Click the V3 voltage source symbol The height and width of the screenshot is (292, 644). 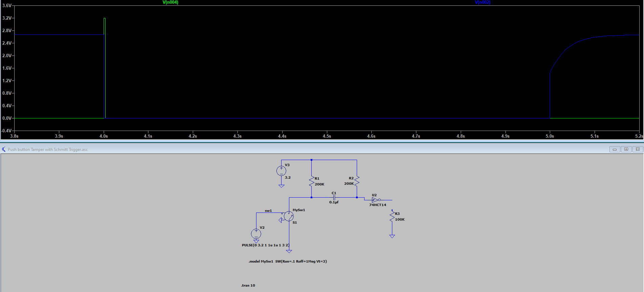click(281, 171)
